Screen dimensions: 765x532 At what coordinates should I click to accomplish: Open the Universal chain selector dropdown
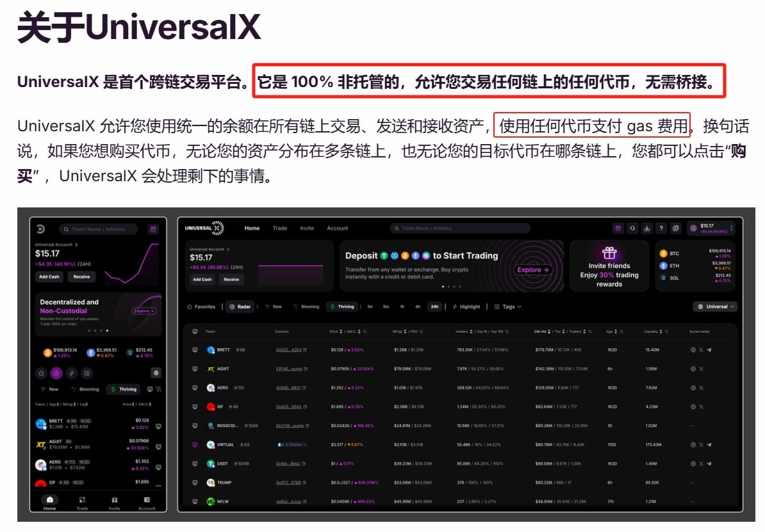tap(715, 307)
